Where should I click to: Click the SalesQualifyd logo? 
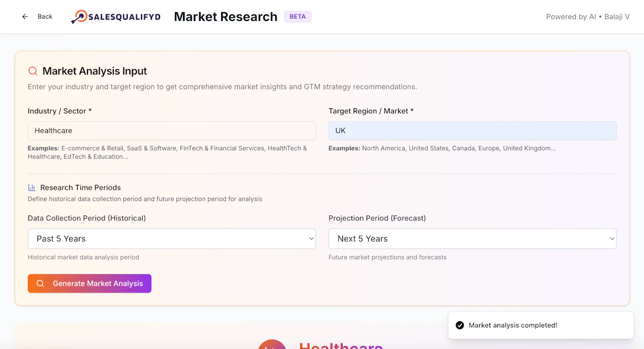(115, 17)
